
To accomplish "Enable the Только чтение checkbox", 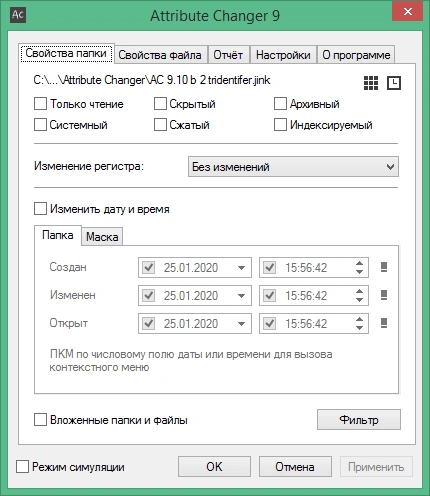I will tap(40, 104).
